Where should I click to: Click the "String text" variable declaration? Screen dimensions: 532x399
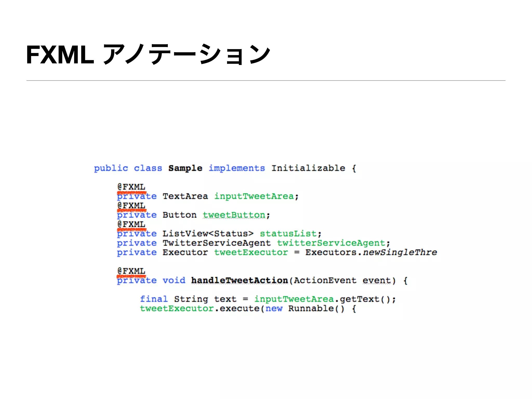click(x=205, y=299)
